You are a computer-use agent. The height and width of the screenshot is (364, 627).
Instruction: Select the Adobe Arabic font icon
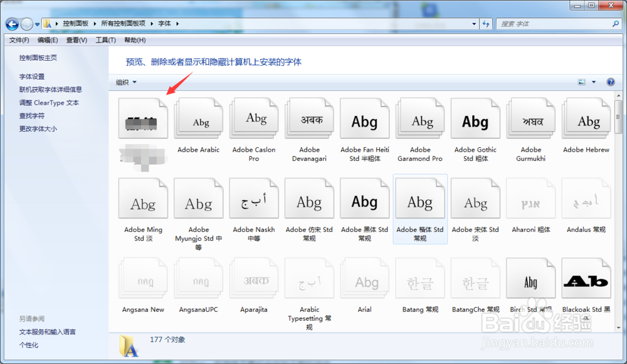[x=199, y=118]
